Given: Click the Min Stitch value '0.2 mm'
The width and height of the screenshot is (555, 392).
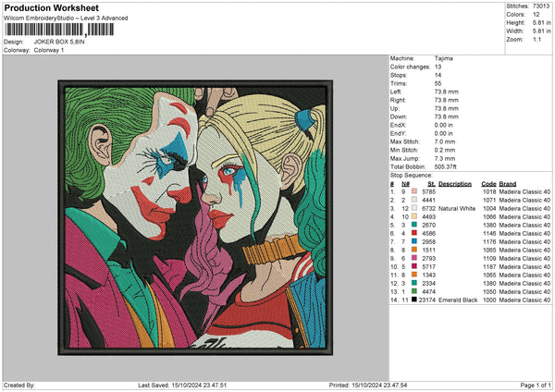Looking at the screenshot, I should 445,150.
